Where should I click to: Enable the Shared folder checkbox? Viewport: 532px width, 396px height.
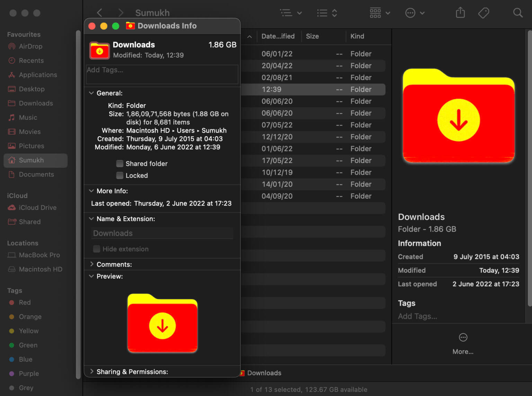tap(120, 164)
